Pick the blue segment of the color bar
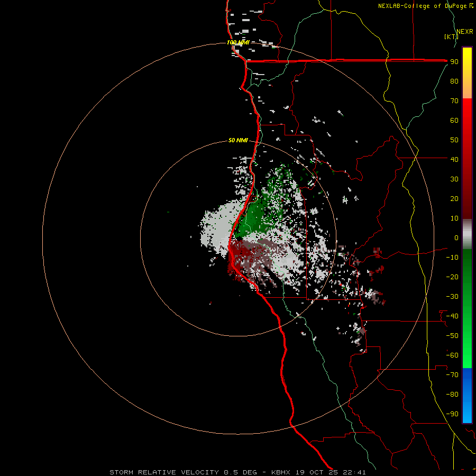The height and width of the screenshot is (476, 476). (x=467, y=395)
